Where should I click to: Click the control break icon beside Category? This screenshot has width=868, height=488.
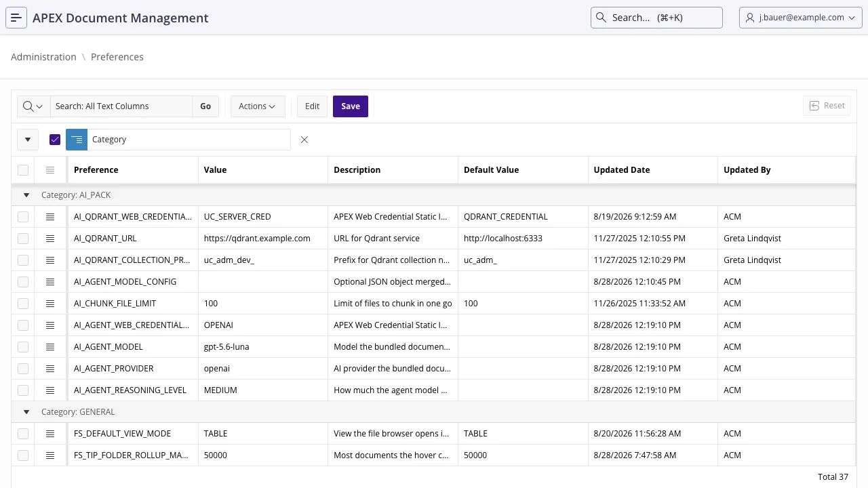coord(77,140)
